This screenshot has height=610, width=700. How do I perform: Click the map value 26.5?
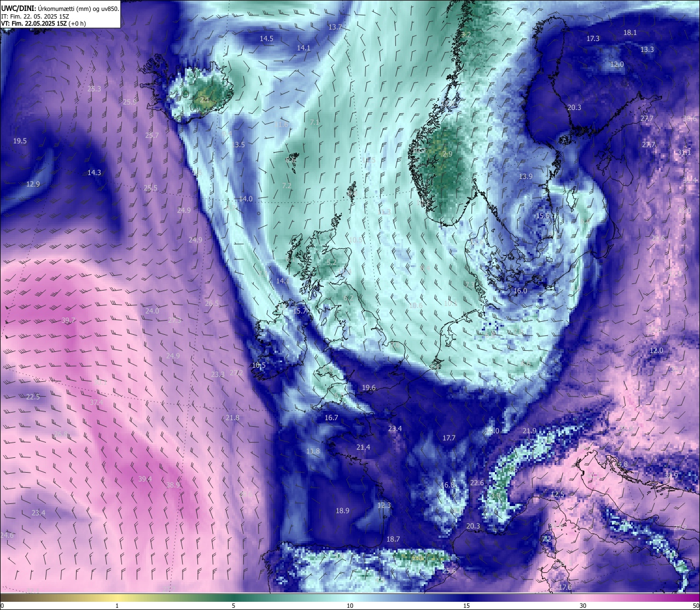click(212, 304)
